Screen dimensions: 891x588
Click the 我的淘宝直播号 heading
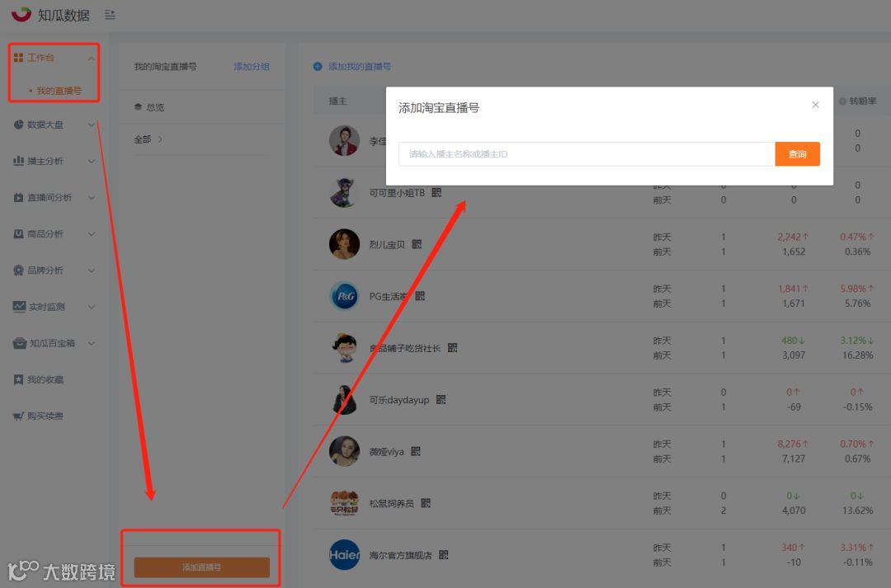165,67
